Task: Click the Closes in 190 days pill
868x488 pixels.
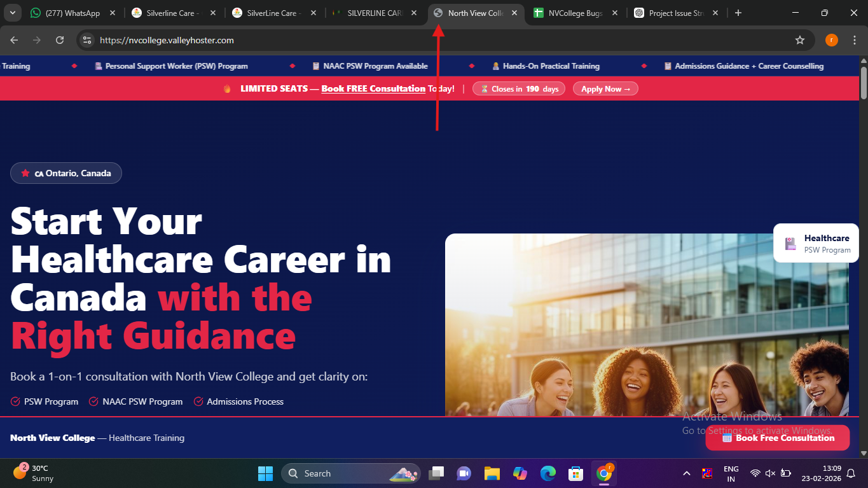Action: (519, 89)
